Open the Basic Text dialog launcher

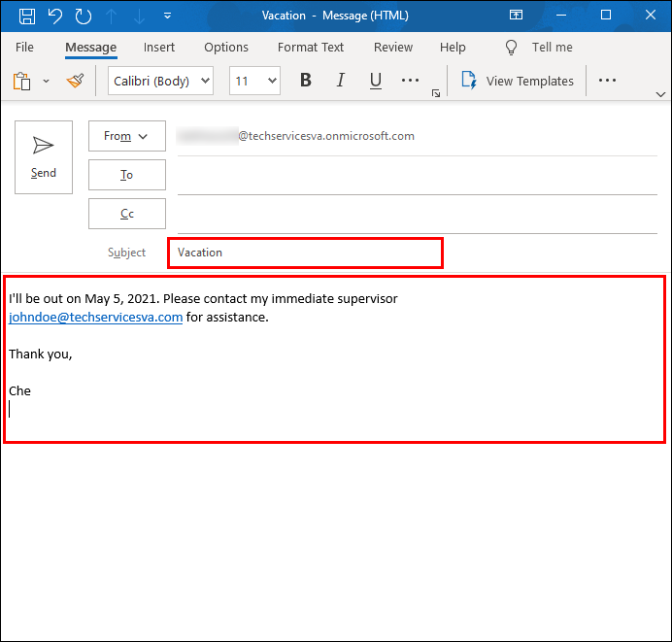tap(436, 93)
